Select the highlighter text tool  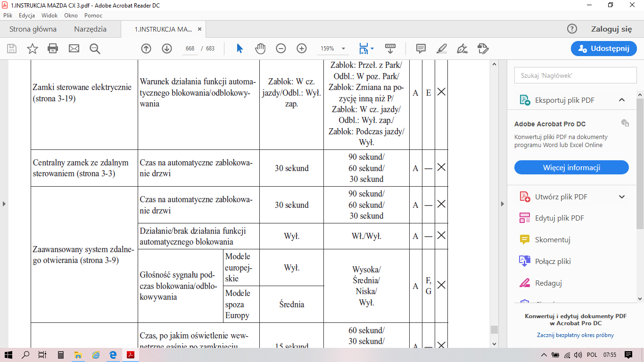click(442, 49)
